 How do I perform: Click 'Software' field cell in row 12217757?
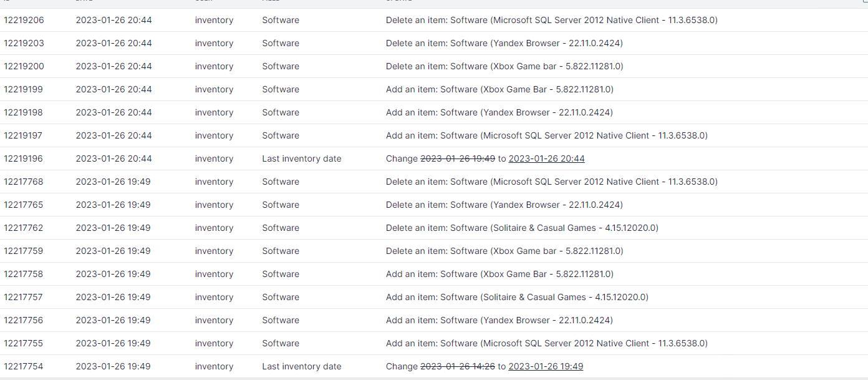tap(281, 297)
